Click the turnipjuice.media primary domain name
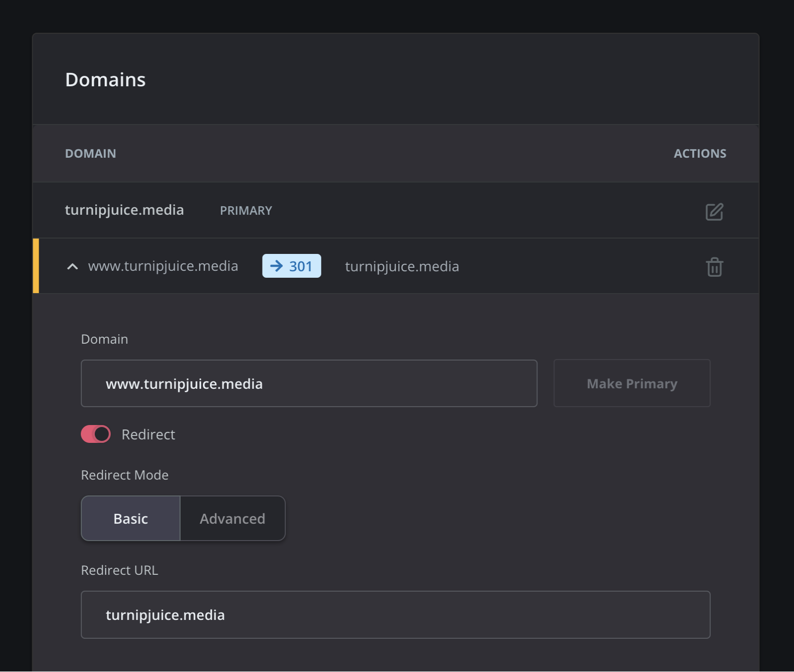 (x=125, y=210)
